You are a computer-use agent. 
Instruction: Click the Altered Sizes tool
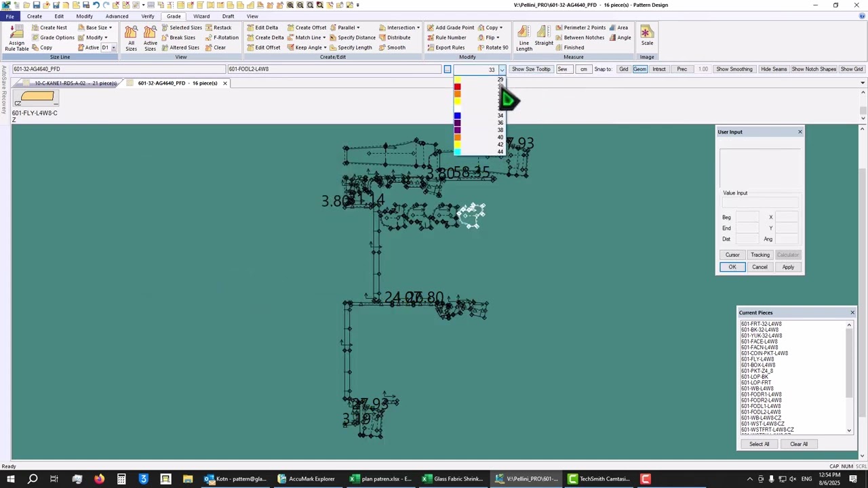coord(180,47)
